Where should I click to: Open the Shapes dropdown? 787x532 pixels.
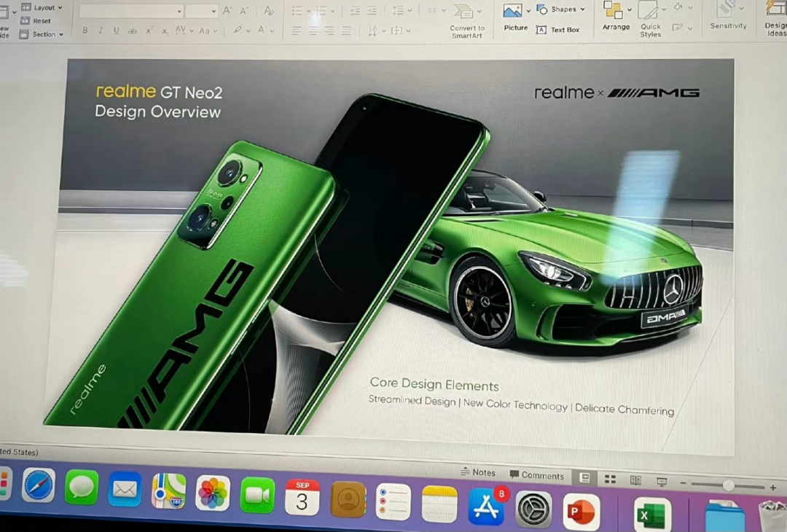pos(560,9)
